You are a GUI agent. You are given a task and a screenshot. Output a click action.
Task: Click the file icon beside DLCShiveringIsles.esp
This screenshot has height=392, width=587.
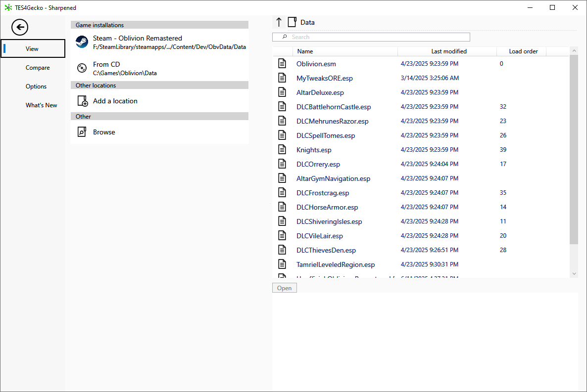point(282,221)
